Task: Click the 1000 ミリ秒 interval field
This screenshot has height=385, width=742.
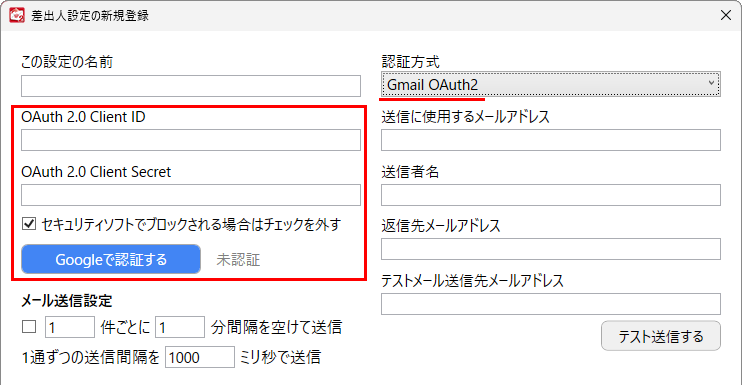Action: tap(200, 357)
